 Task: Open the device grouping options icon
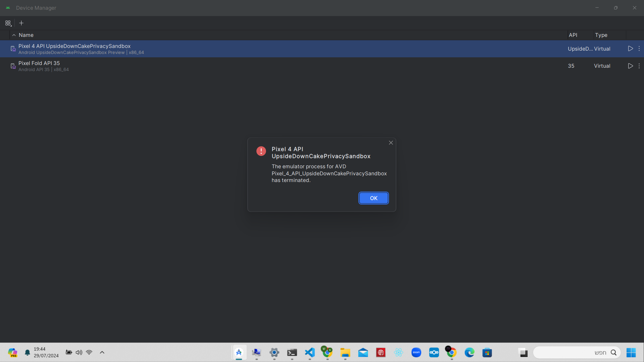(8, 23)
